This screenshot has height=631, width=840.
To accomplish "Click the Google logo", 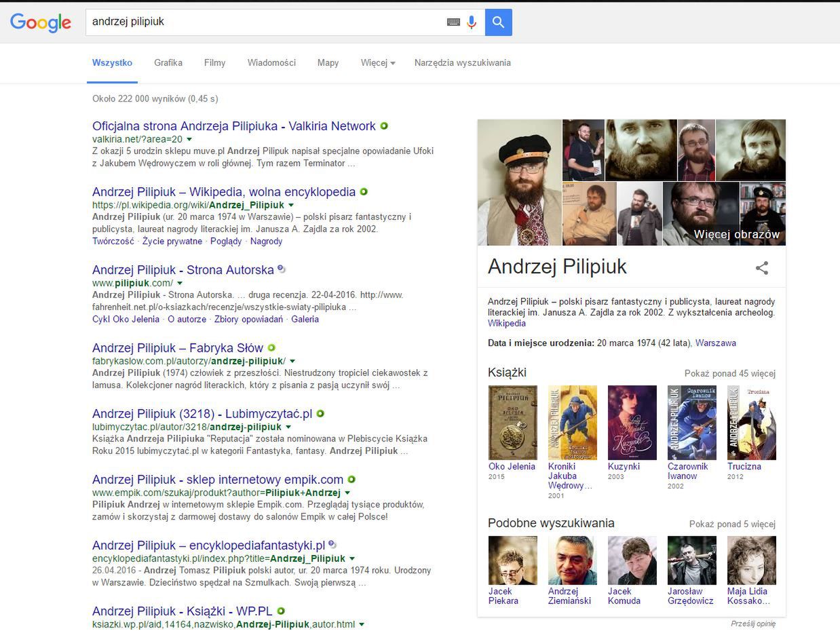I will tap(41, 22).
